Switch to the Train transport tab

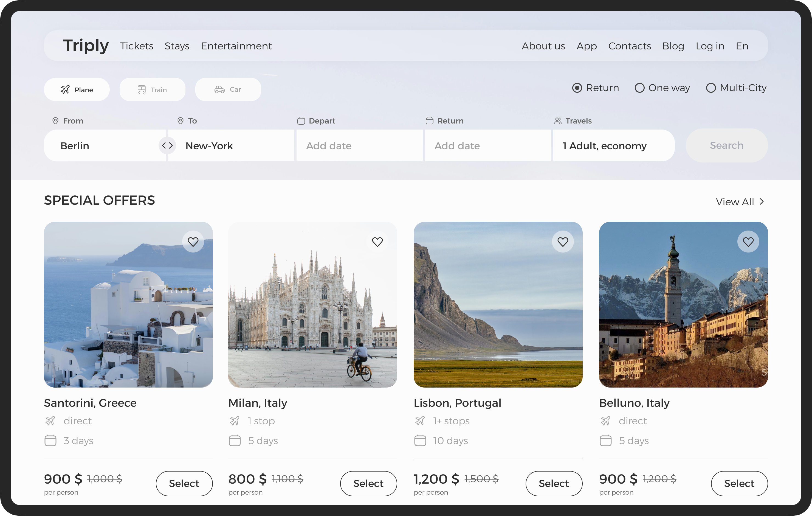pyautogui.click(x=152, y=89)
